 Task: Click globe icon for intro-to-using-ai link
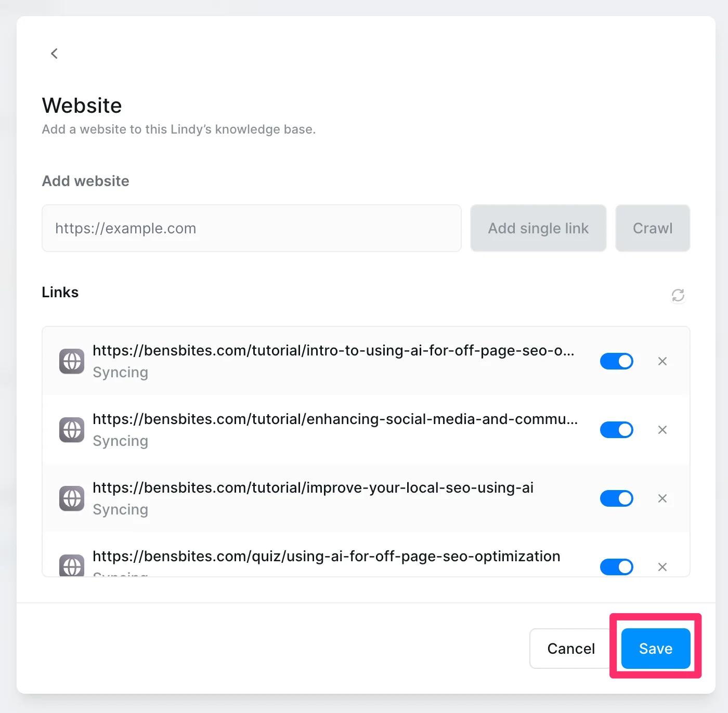(72, 361)
